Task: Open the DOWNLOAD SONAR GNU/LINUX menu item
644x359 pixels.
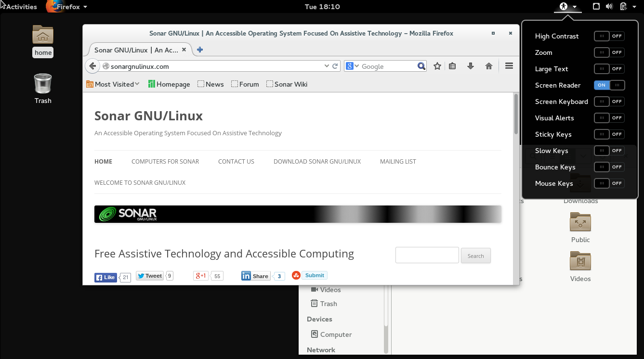Action: [317, 162]
